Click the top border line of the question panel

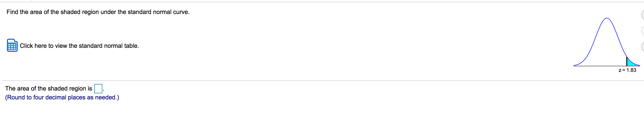tap(322, 2)
